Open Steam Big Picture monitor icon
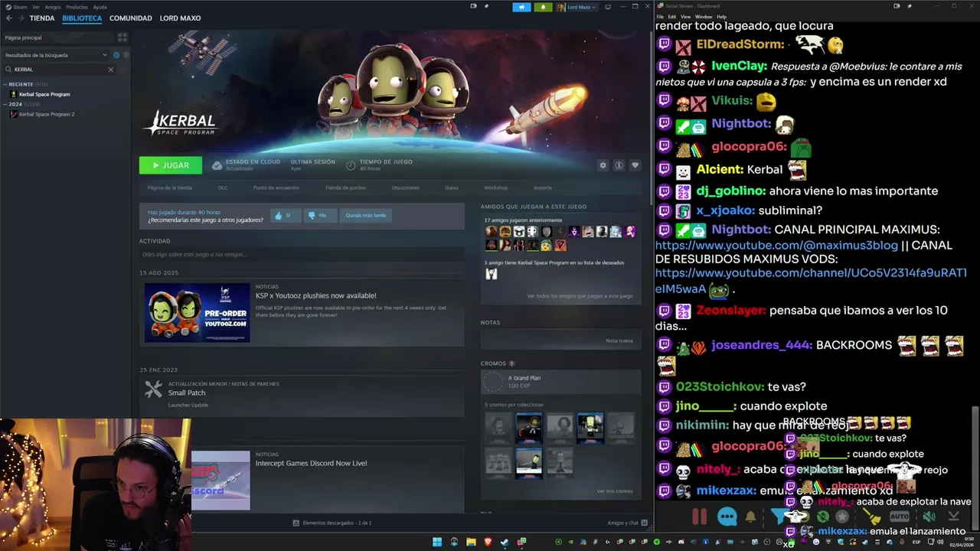 (x=608, y=7)
